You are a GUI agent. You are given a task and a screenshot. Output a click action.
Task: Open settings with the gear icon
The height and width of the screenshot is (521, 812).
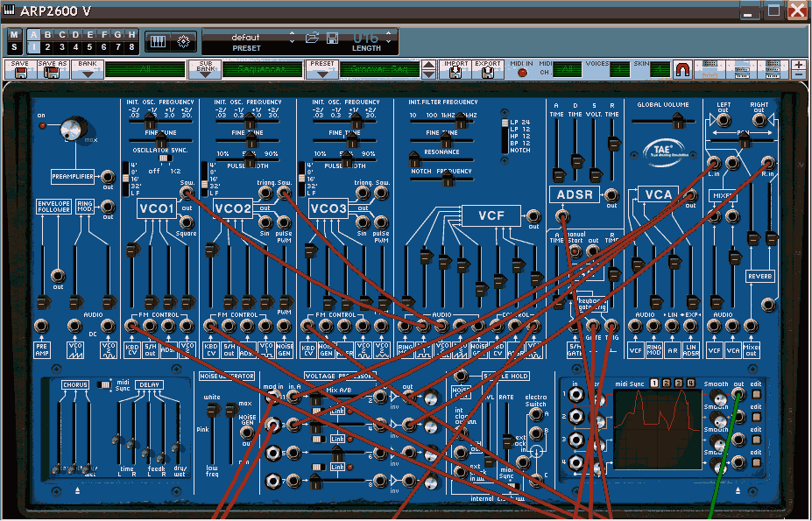click(x=183, y=42)
